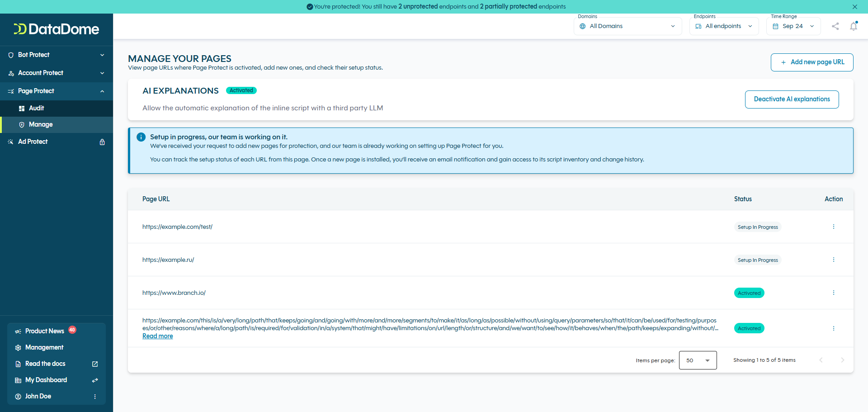Click the Product News megaphone icon

[18, 331]
